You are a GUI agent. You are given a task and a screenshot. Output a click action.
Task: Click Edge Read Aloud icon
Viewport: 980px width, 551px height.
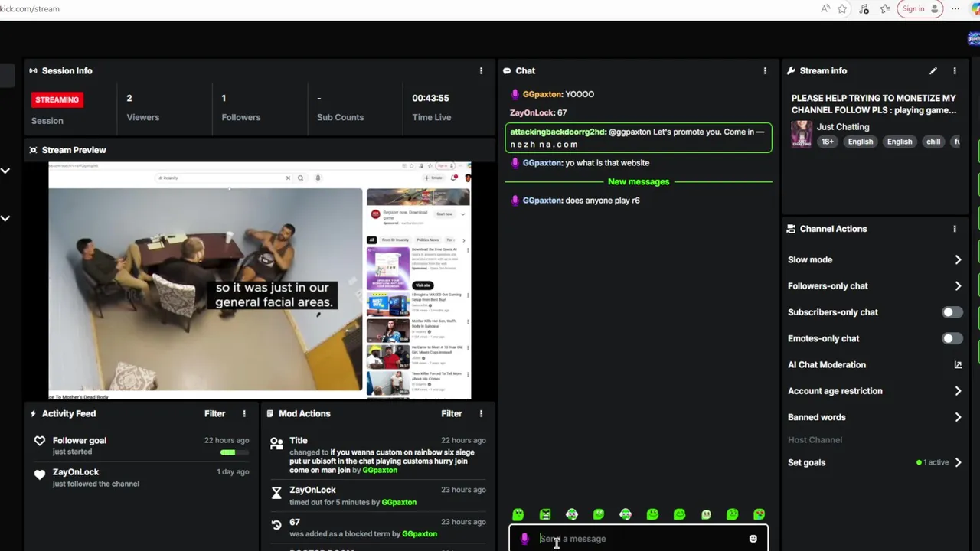coord(825,9)
